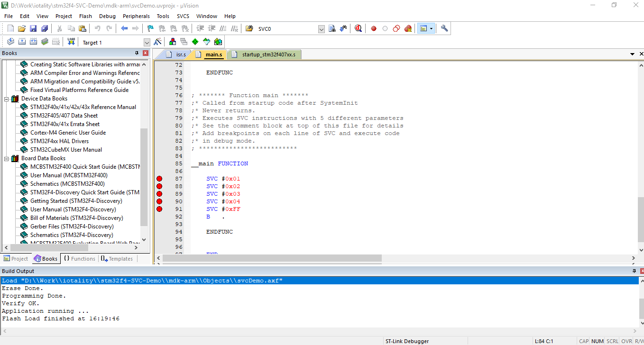The width and height of the screenshot is (644, 345).
Task: Click the Select Software Packs icon
Action: pos(206,42)
